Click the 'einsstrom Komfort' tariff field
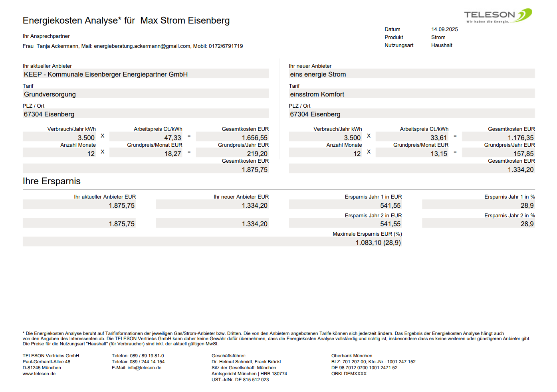 pos(411,94)
